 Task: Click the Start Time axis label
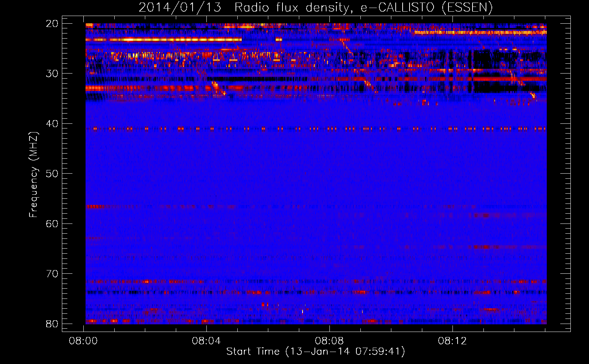tap(316, 351)
